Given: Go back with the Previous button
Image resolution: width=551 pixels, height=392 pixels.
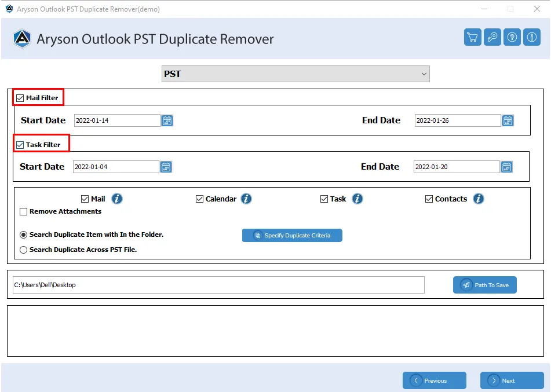Looking at the screenshot, I should click(x=435, y=380).
